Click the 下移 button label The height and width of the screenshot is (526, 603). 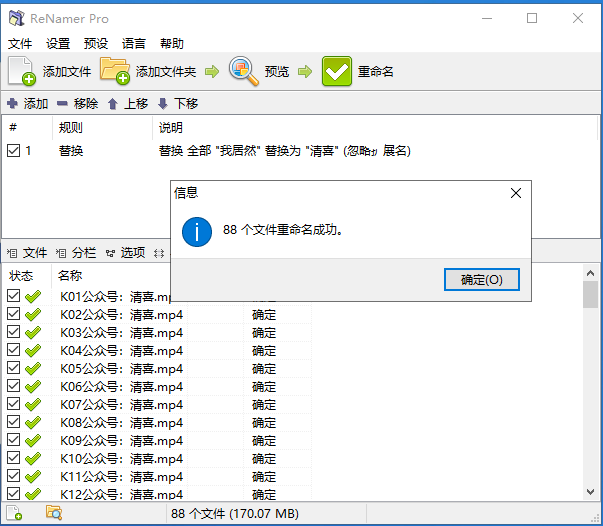pos(186,103)
